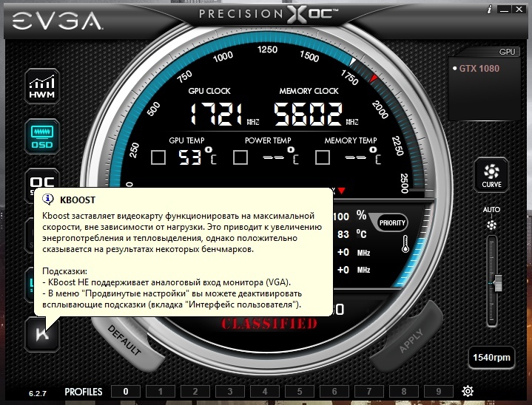532x405 pixels.
Task: Click the EVGA logo
Action: pos(57,21)
